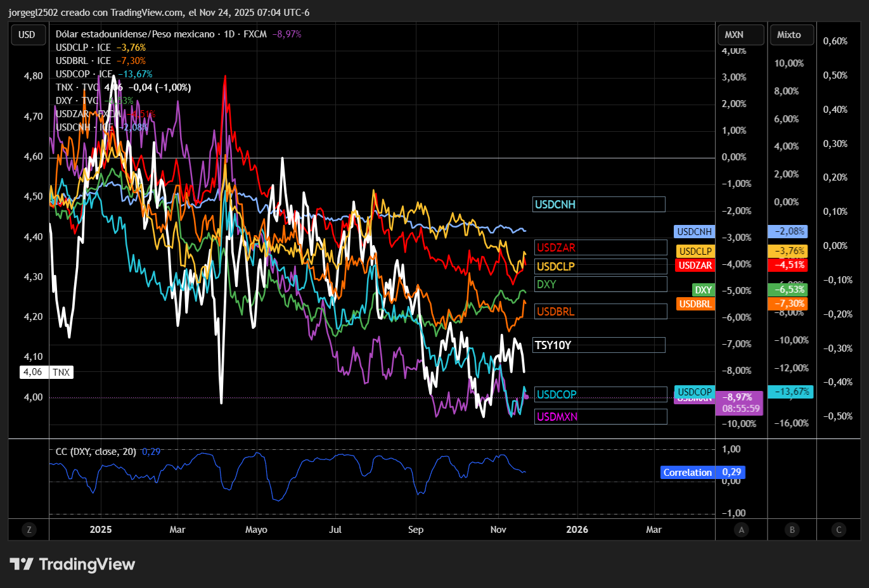869x588 pixels.
Task: Select the Dólar estadounidense/Peso mexicano legend title
Action: 135,34
